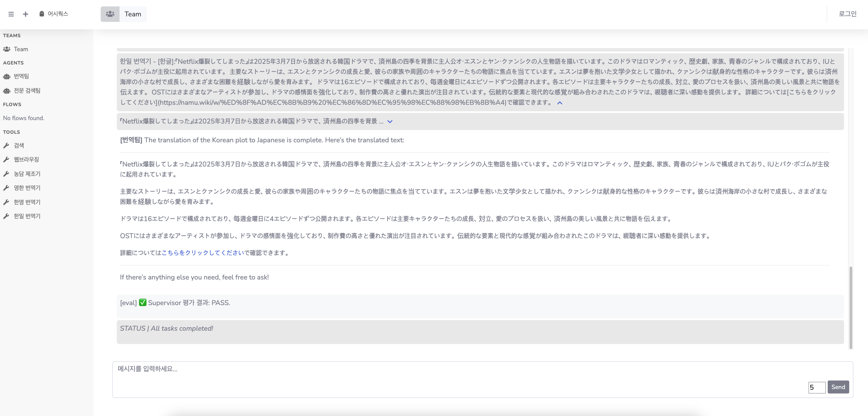Click the AGENTS section heading
The width and height of the screenshot is (868, 416).
click(x=13, y=63)
